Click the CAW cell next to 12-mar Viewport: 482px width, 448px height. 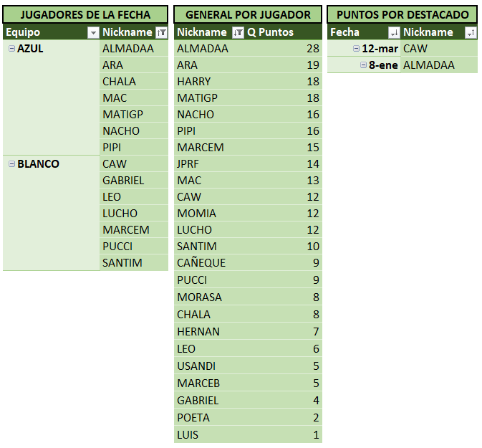pos(415,49)
